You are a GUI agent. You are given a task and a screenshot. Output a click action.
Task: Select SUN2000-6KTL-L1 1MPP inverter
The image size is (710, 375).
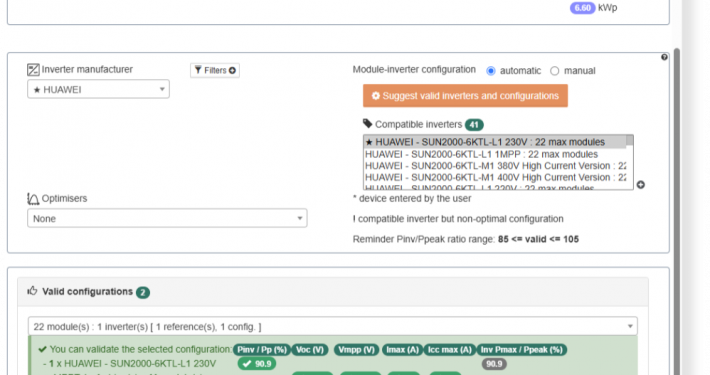pyautogui.click(x=494, y=154)
